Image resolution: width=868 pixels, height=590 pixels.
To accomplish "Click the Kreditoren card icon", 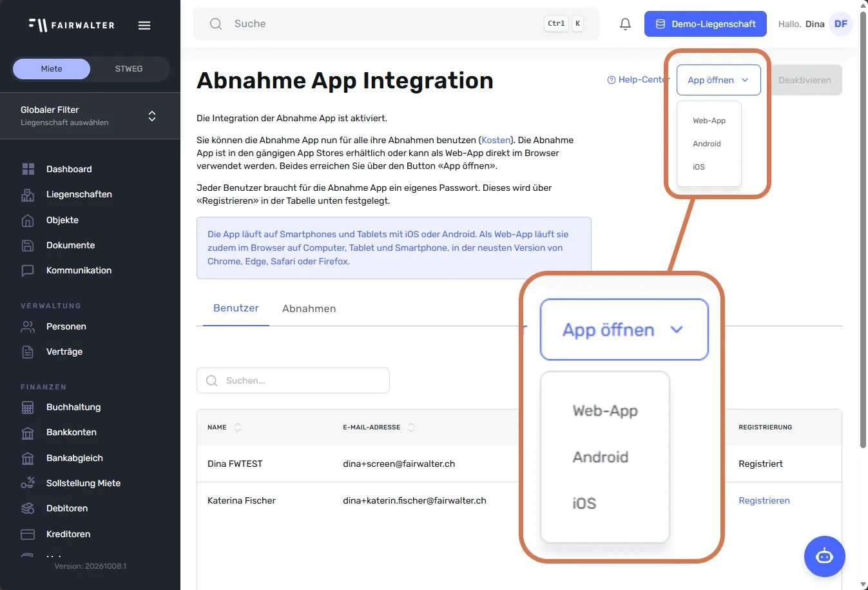I will point(28,535).
